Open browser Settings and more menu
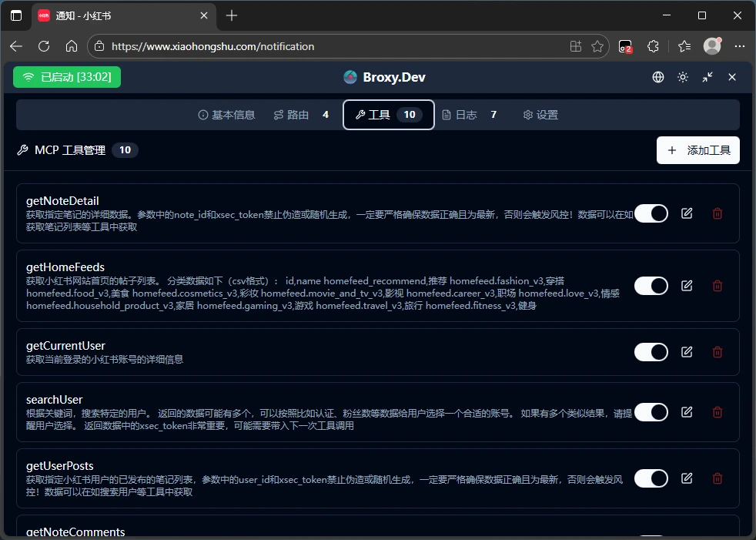Viewport: 756px width, 540px height. (740, 46)
